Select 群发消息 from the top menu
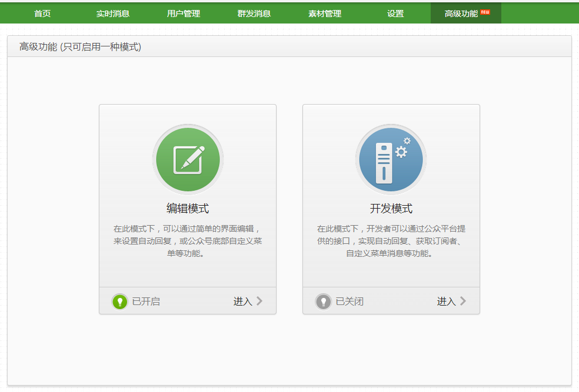 [255, 12]
